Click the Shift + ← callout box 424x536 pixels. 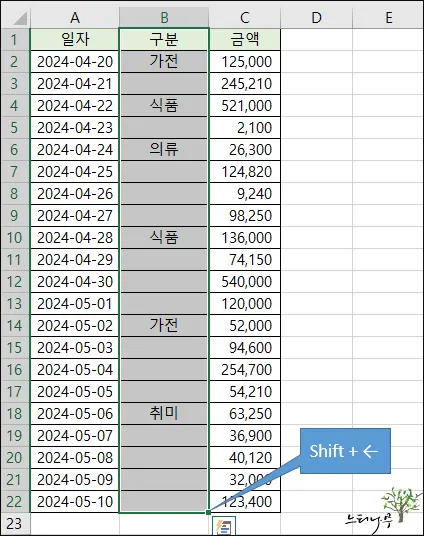pos(345,451)
